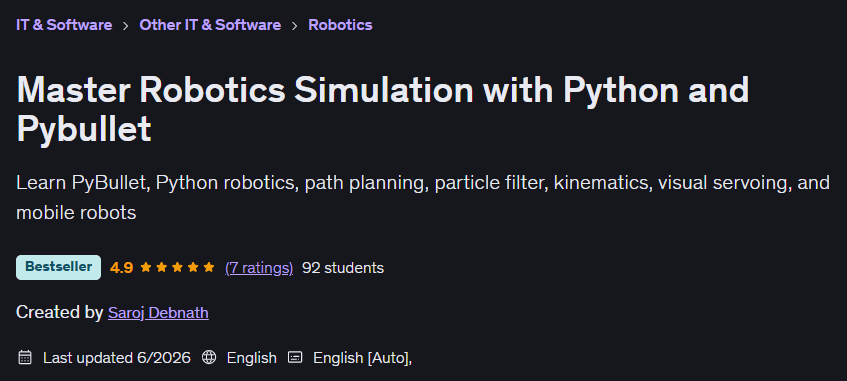Image resolution: width=847 pixels, height=381 pixels.
Task: Open the Robotics breadcrumb link
Action: point(340,25)
